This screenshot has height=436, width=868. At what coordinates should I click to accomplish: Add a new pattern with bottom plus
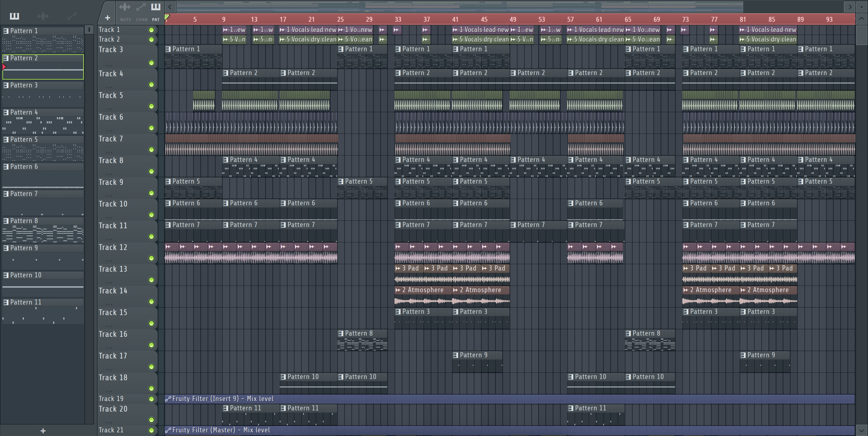pyautogui.click(x=43, y=431)
